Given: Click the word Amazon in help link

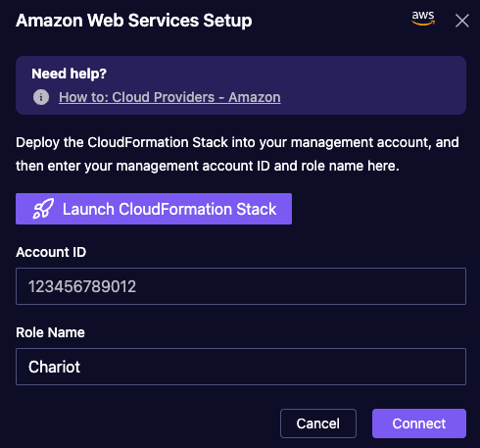Looking at the screenshot, I should pos(255,97).
